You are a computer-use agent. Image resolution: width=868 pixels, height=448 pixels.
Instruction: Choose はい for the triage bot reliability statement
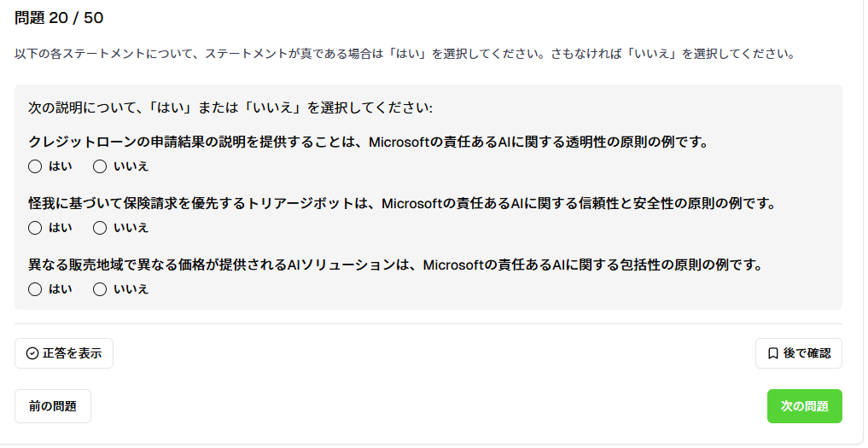(35, 228)
